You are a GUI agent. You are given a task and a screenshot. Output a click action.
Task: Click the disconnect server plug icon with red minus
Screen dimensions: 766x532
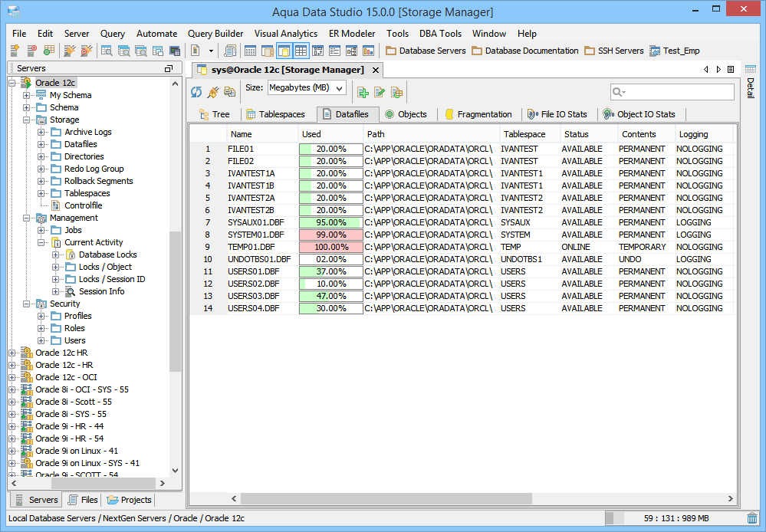pos(87,51)
